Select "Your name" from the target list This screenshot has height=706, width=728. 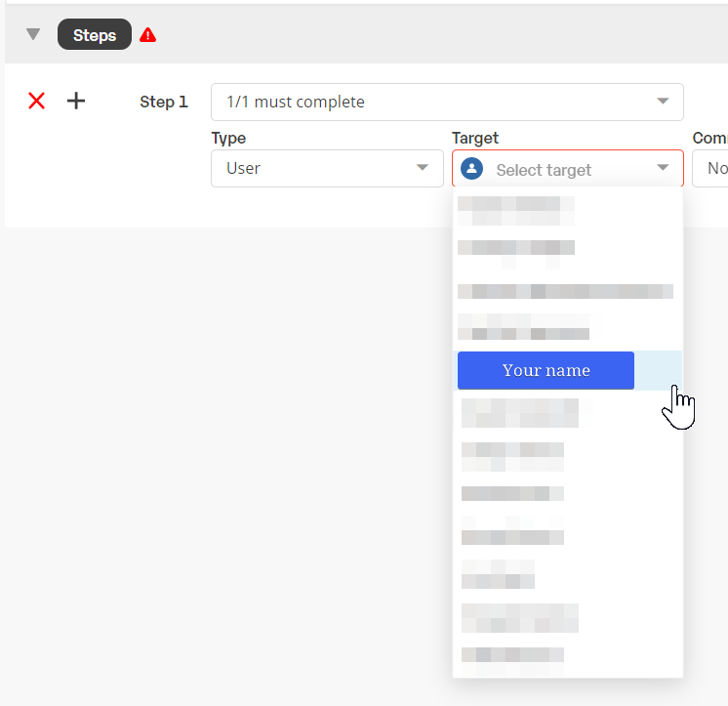[x=546, y=371]
